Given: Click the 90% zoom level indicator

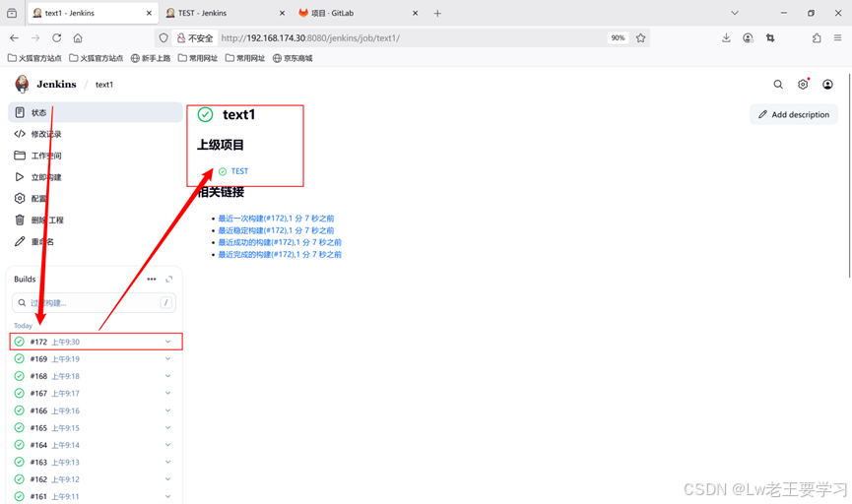Looking at the screenshot, I should (618, 38).
